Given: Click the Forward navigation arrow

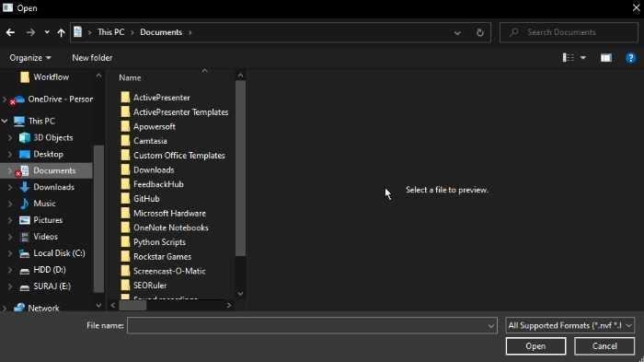Looking at the screenshot, I should (x=30, y=32).
